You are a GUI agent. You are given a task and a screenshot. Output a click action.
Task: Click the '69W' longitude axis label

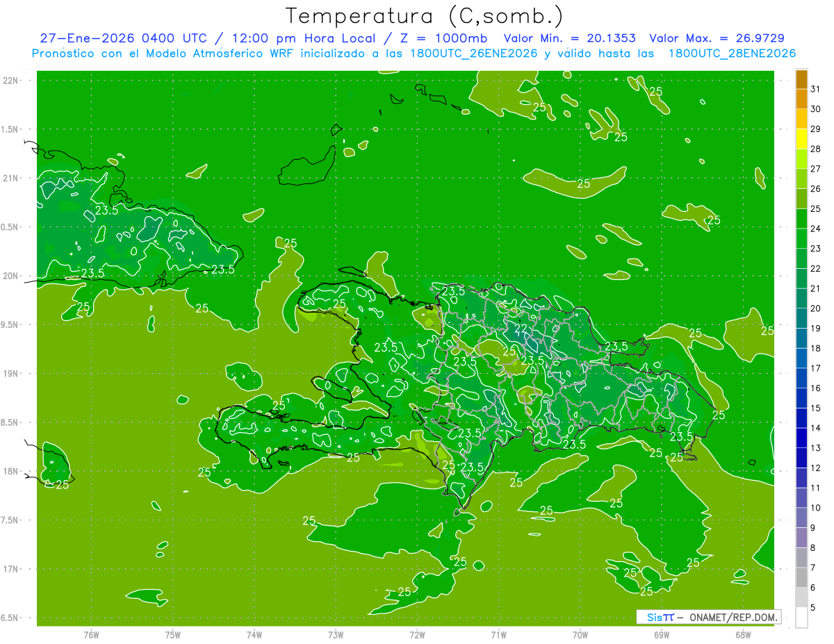point(661,635)
